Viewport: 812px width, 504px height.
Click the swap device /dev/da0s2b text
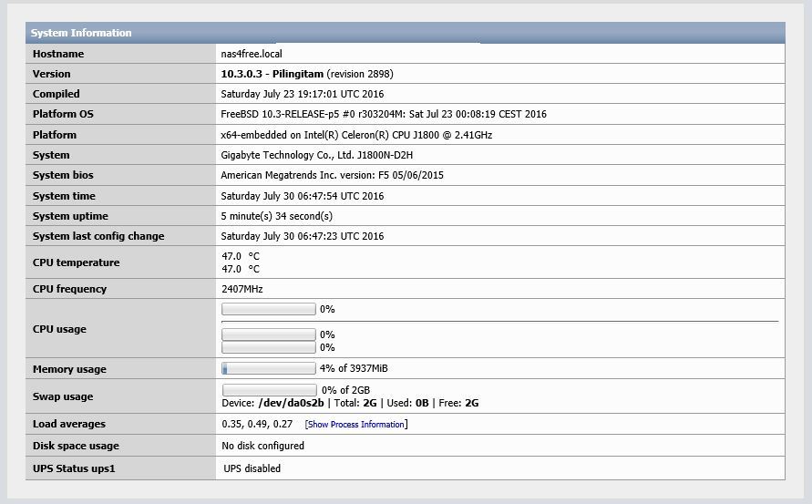tap(291, 403)
